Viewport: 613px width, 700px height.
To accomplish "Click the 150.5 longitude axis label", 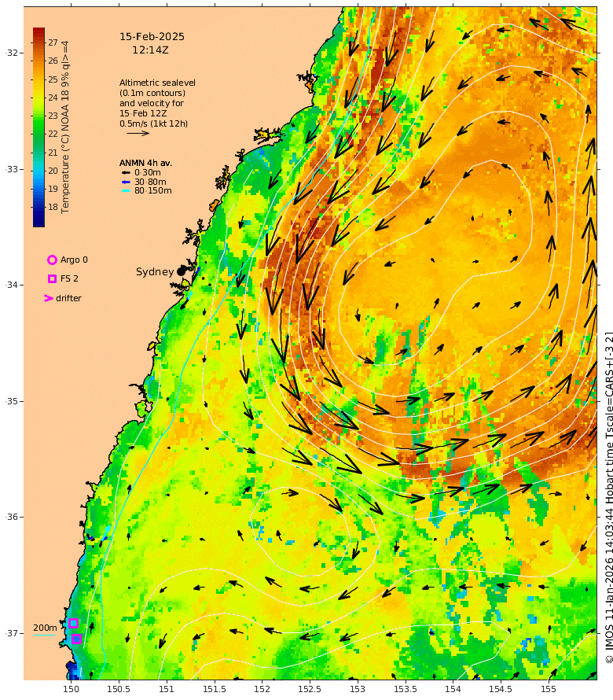I will click(119, 689).
